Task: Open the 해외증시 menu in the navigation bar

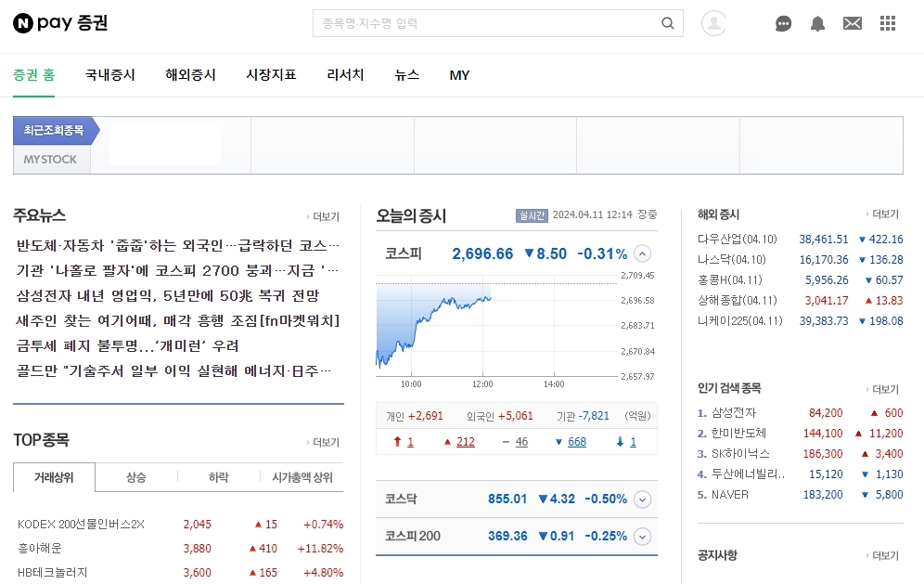Action: [x=190, y=75]
